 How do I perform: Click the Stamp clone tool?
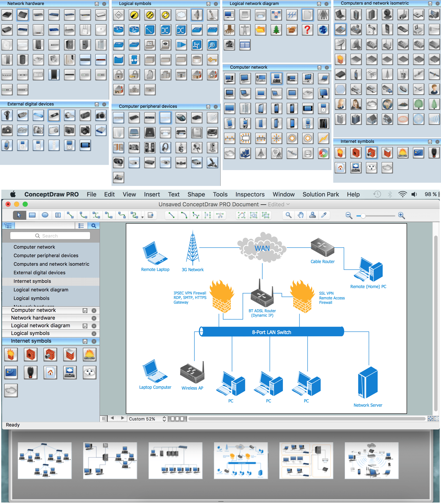coord(312,215)
